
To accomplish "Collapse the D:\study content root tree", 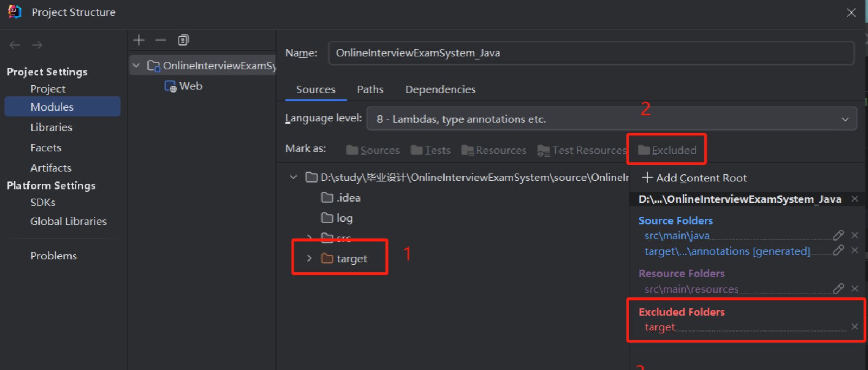I will click(293, 177).
